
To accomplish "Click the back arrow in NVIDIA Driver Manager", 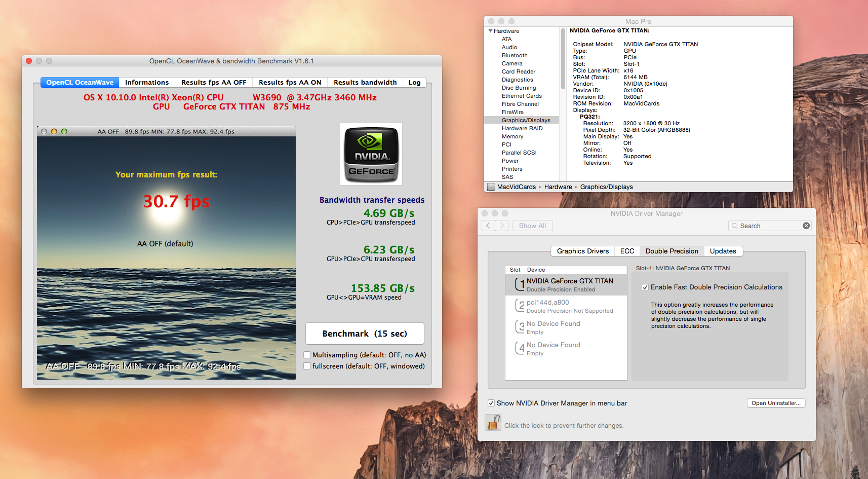I will coord(488,226).
